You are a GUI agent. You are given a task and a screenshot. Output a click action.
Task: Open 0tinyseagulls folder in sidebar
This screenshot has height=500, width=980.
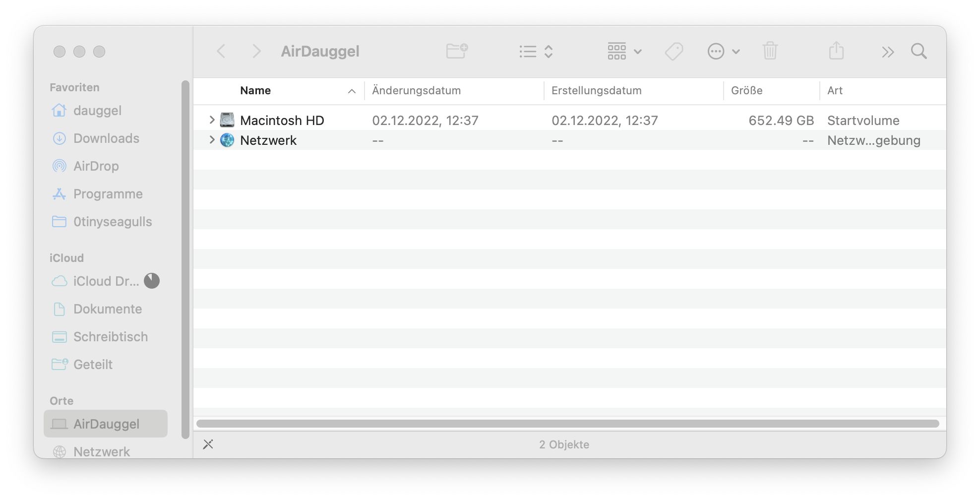pyautogui.click(x=105, y=221)
